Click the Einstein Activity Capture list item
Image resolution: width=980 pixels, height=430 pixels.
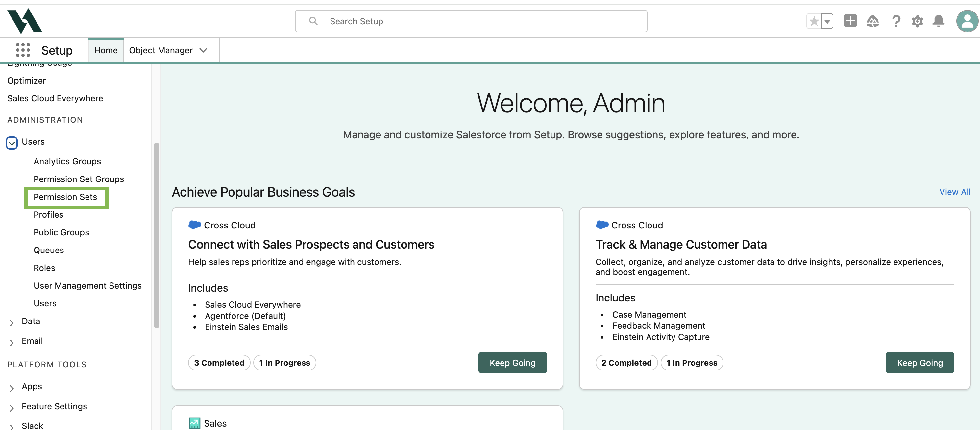(x=661, y=337)
